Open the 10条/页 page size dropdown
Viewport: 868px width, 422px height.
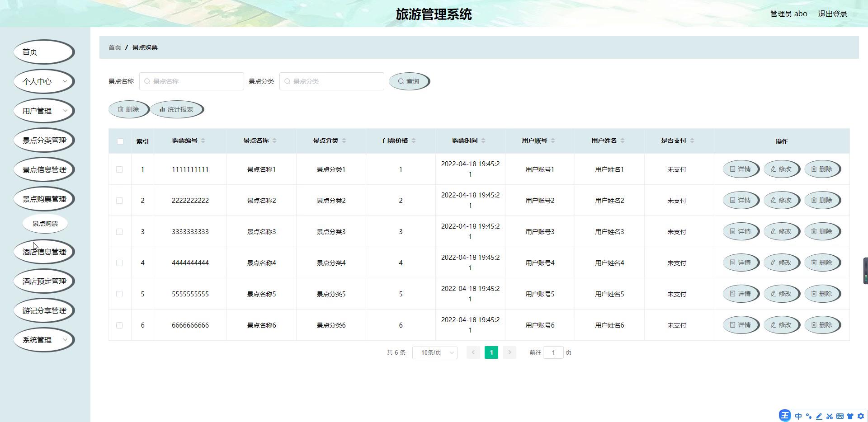point(434,353)
